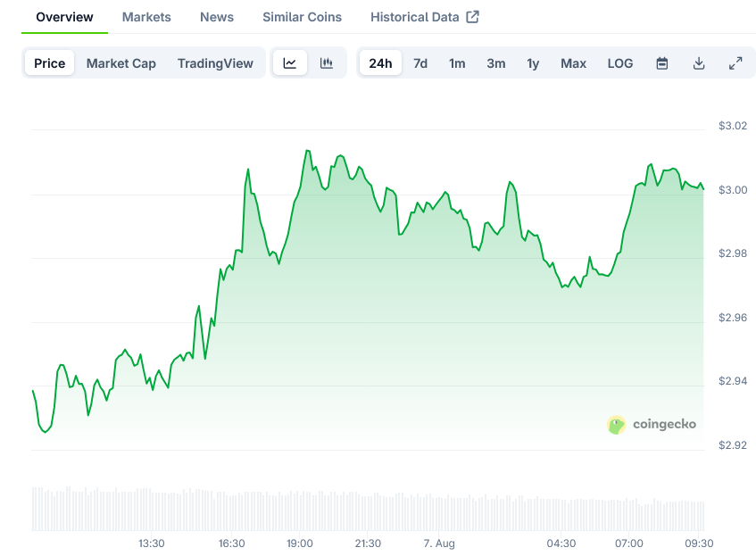Select the 3m time range
This screenshot has height=556, width=756.
point(495,63)
